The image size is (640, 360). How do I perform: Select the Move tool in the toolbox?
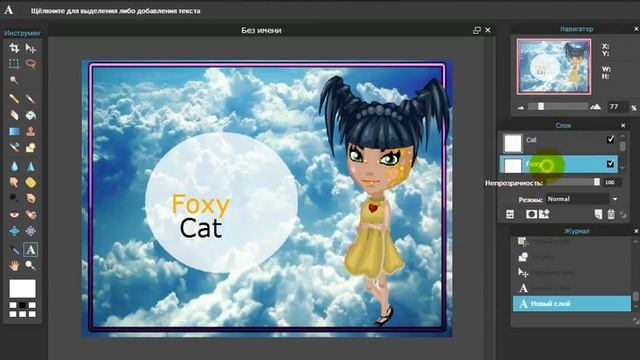(31, 48)
